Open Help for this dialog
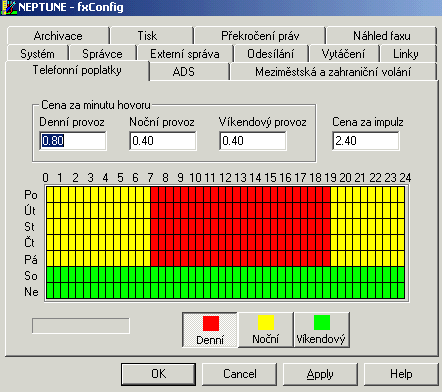 coord(401,374)
